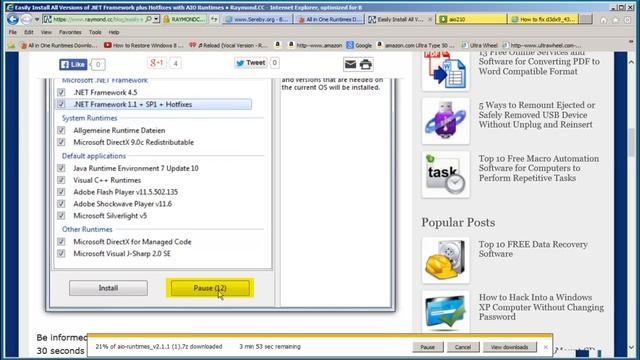Click the page vertical scrollbar down arrow

tap(631, 347)
